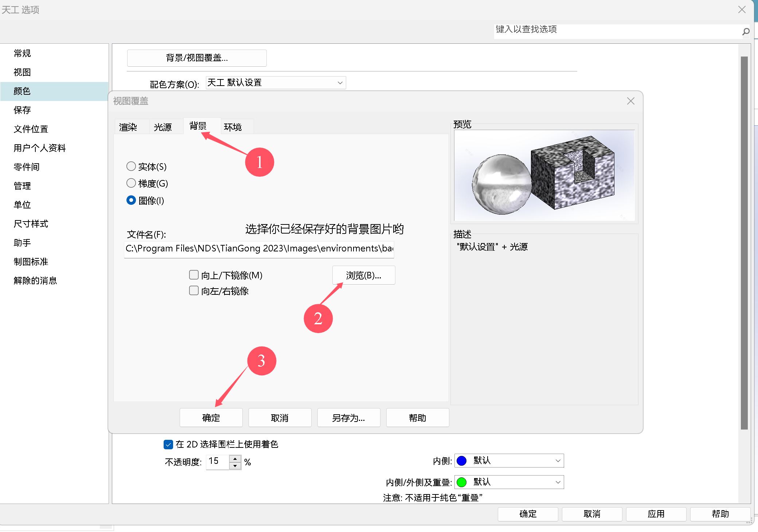Click the search magnifier icon in options
Viewport: 758px width, 532px height.
746,32
